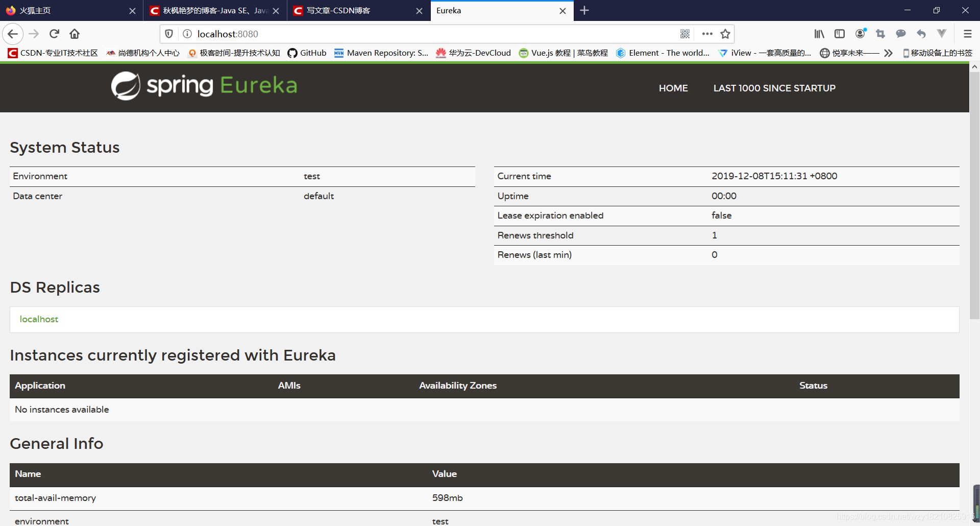
Task: Open the QR code icon in address bar
Action: pyautogui.click(x=685, y=34)
